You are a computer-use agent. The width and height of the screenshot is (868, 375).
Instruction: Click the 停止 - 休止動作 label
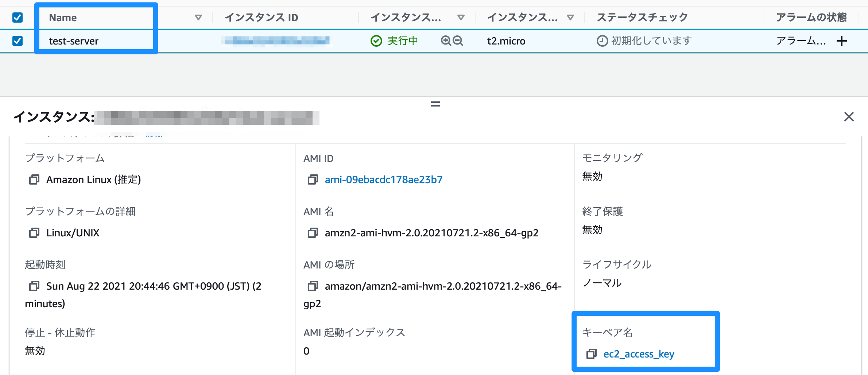(x=60, y=332)
